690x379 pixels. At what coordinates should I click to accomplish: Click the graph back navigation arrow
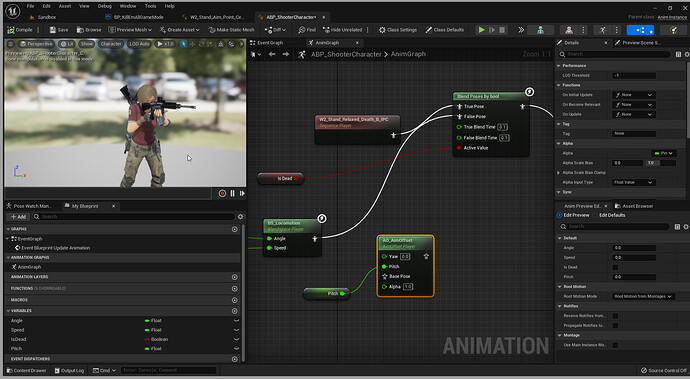[x=272, y=54]
